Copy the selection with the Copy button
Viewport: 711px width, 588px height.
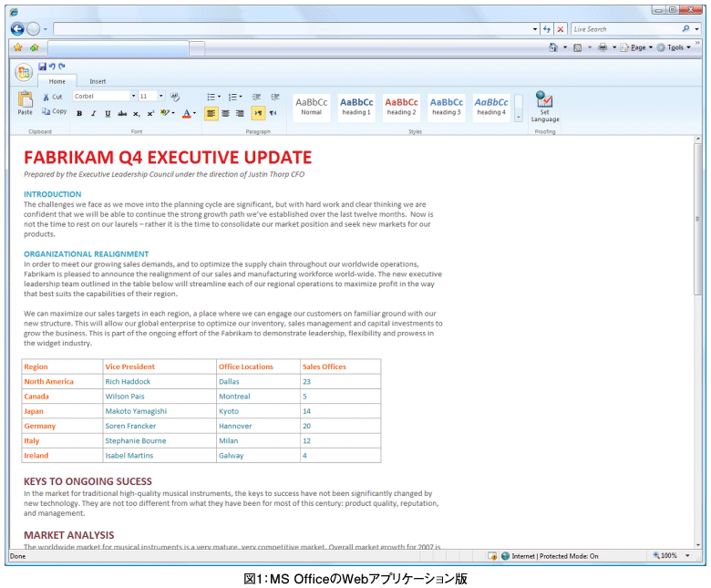tap(55, 111)
